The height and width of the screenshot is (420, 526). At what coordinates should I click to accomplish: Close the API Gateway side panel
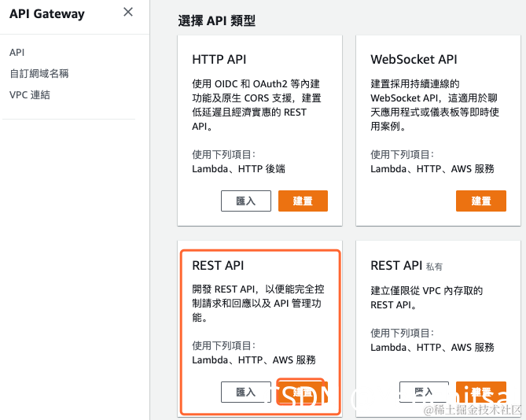click(128, 13)
